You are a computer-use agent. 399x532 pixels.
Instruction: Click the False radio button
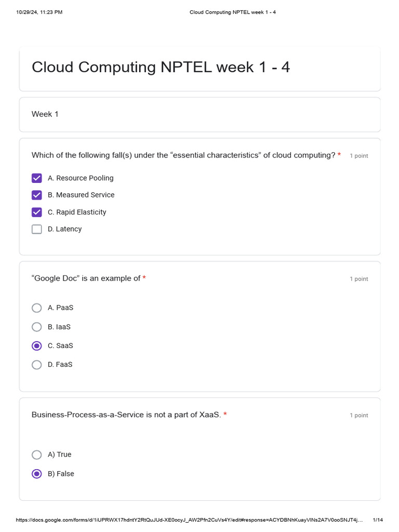(37, 474)
